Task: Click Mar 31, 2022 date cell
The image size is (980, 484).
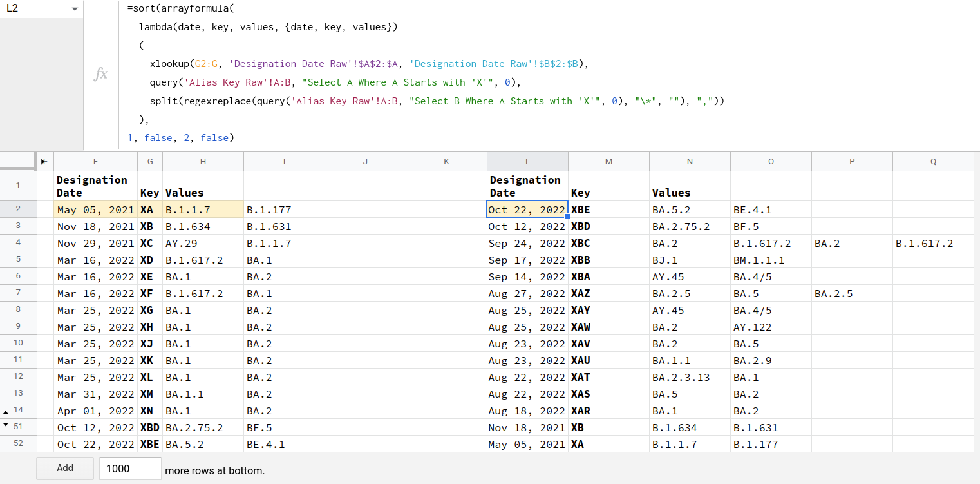Action: click(96, 394)
